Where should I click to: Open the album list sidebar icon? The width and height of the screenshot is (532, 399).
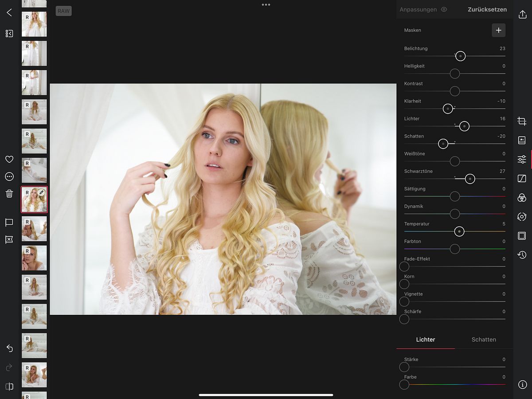9,33
